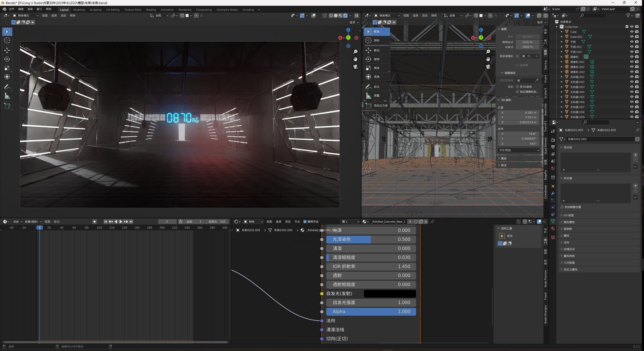Select the Measure tool in left viewport toolbar

point(7,96)
